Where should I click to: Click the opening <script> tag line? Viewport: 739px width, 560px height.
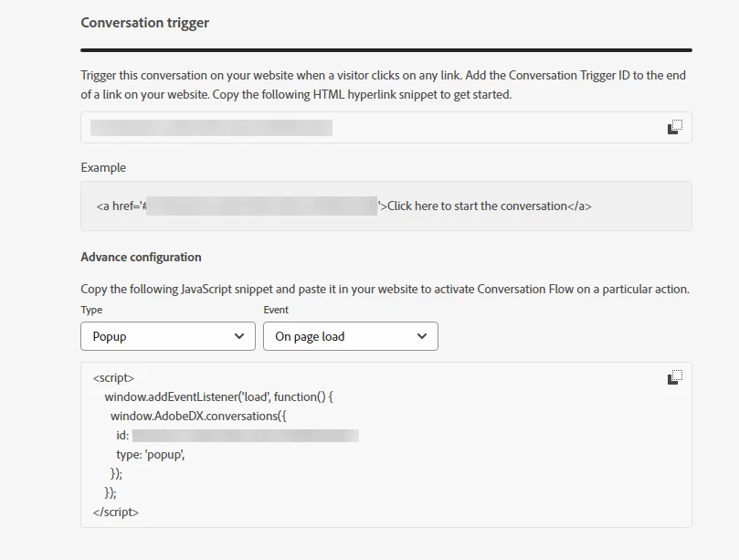coord(113,378)
